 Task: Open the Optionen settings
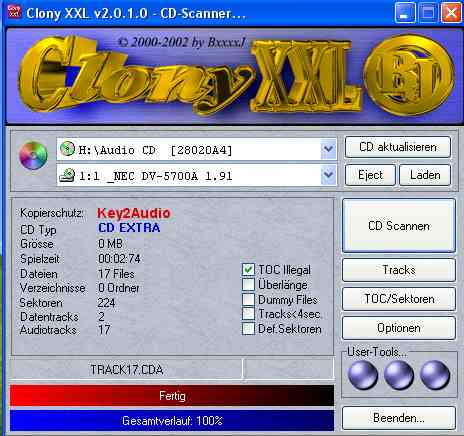[399, 328]
